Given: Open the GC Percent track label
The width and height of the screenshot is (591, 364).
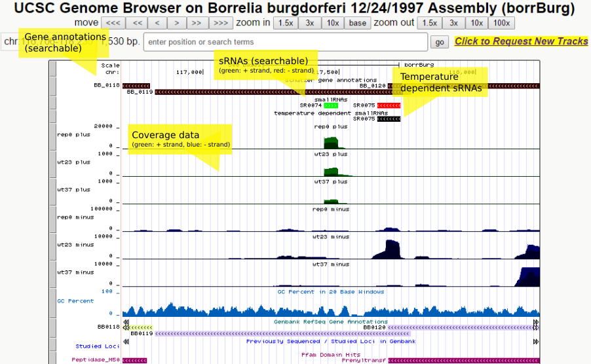Looking at the screenshot, I should pyautogui.click(x=75, y=300).
